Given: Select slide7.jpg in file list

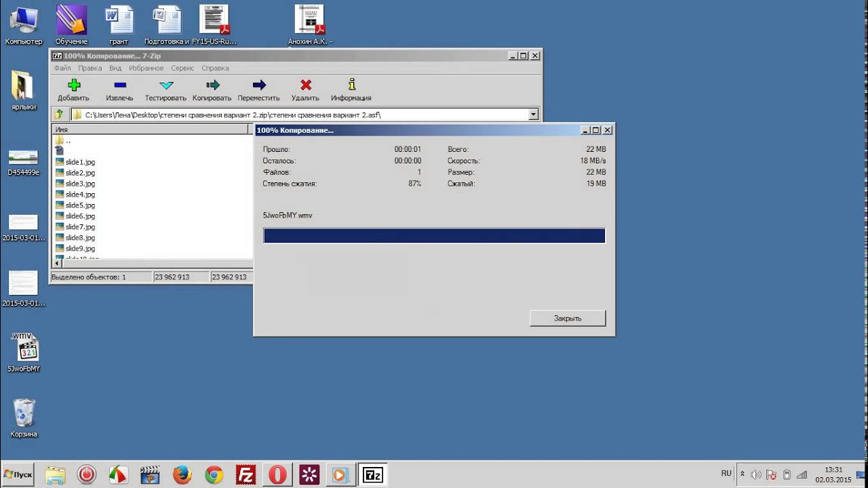Looking at the screenshot, I should pos(75,227).
